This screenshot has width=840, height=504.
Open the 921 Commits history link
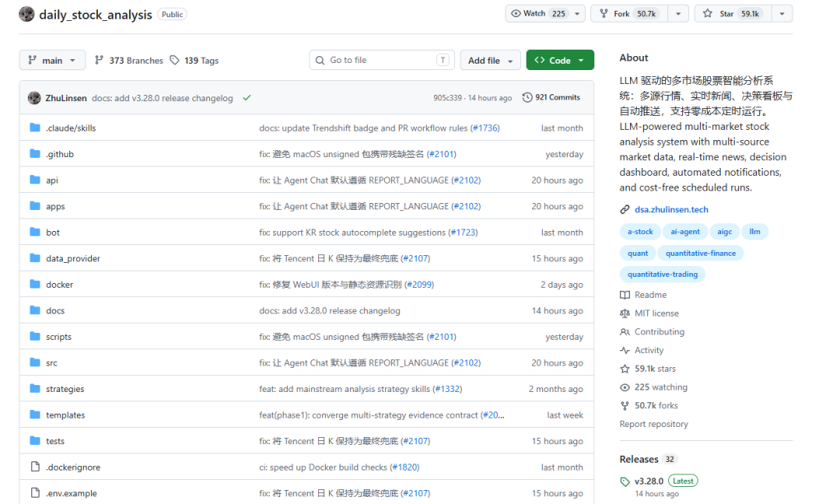click(x=551, y=97)
